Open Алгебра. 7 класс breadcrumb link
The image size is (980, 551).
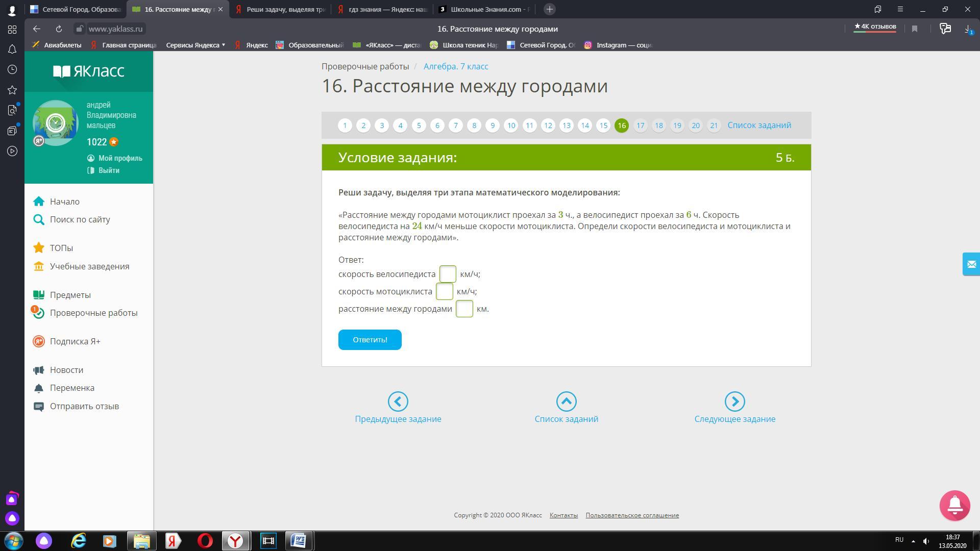click(x=455, y=66)
